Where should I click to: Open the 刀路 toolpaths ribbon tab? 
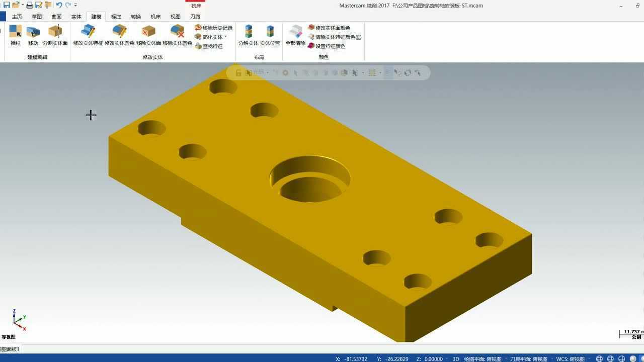coord(195,17)
